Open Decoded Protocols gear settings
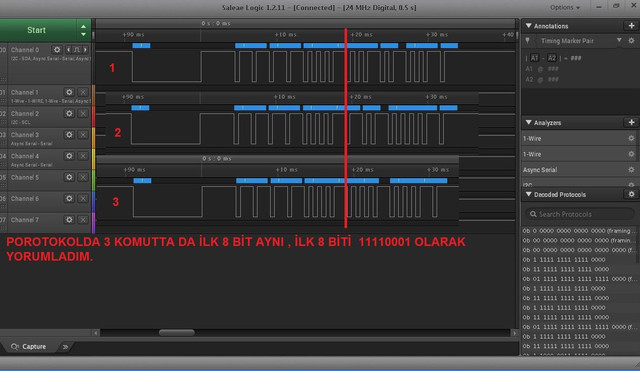The width and height of the screenshot is (640, 371). click(631, 194)
